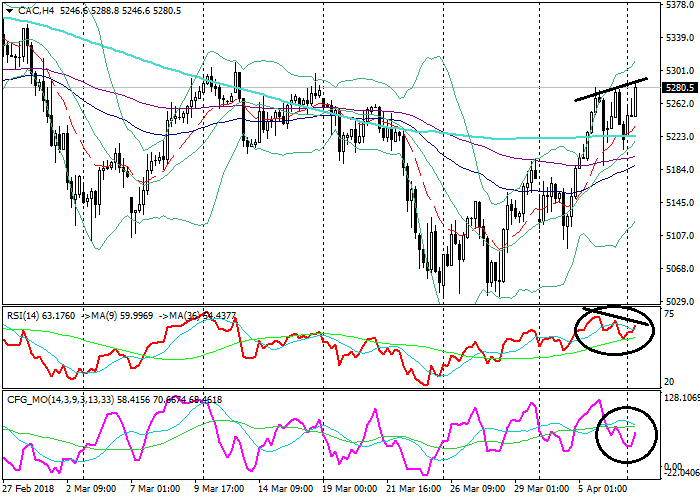Click the 128.1069 scale value on CFG_MO
Image resolution: width=700 pixels, height=500 pixels.
[x=679, y=396]
